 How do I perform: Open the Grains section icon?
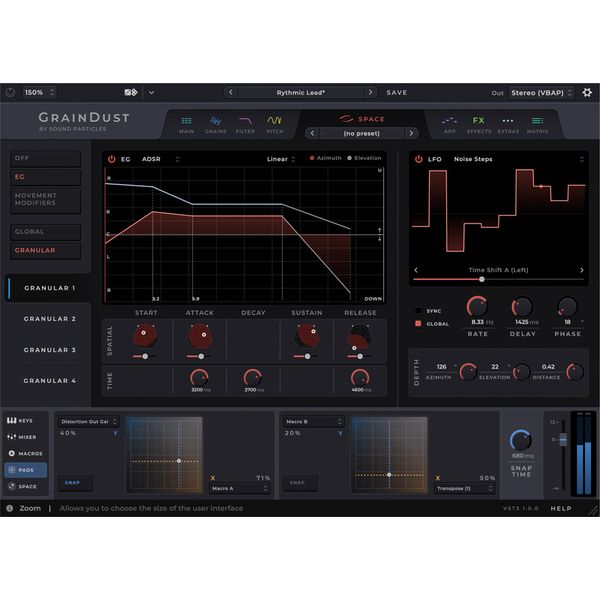tap(215, 125)
